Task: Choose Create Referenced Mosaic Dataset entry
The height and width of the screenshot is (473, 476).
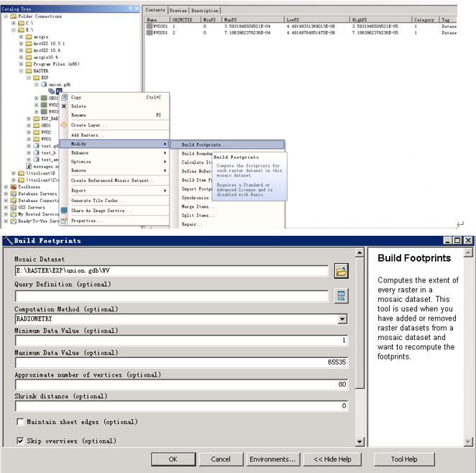Action: 114,180
